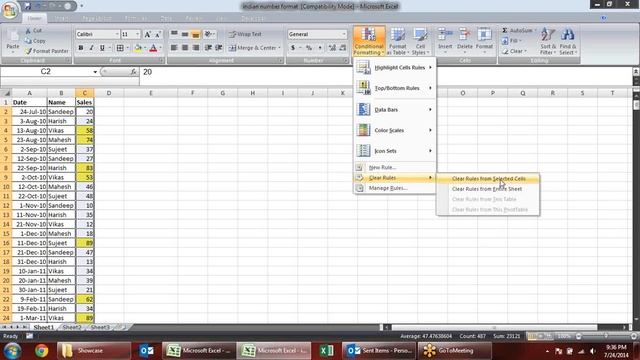Click the Windows Start orb
This screenshot has width=640, height=360.
pyautogui.click(x=12, y=351)
